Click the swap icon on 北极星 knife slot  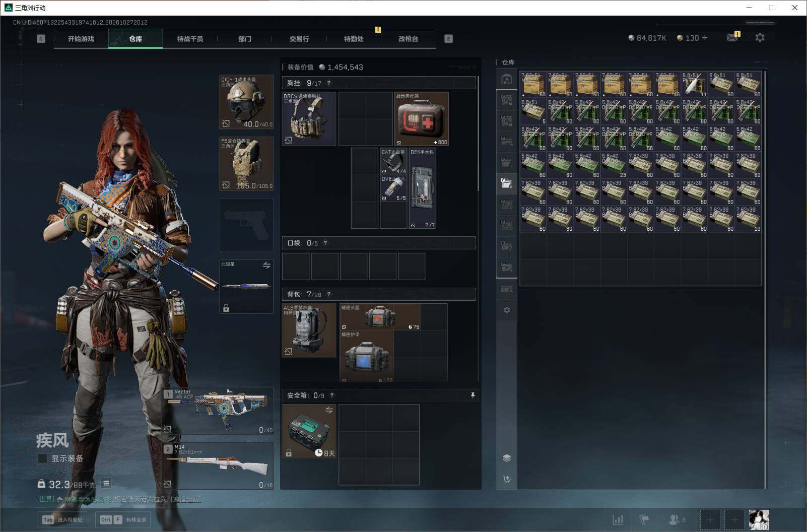point(266,265)
